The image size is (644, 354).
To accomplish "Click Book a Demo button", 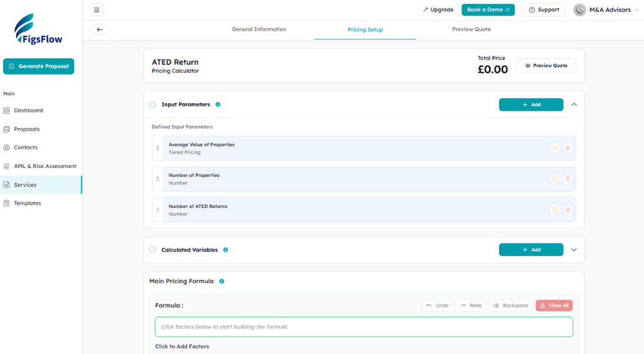I will (x=488, y=10).
